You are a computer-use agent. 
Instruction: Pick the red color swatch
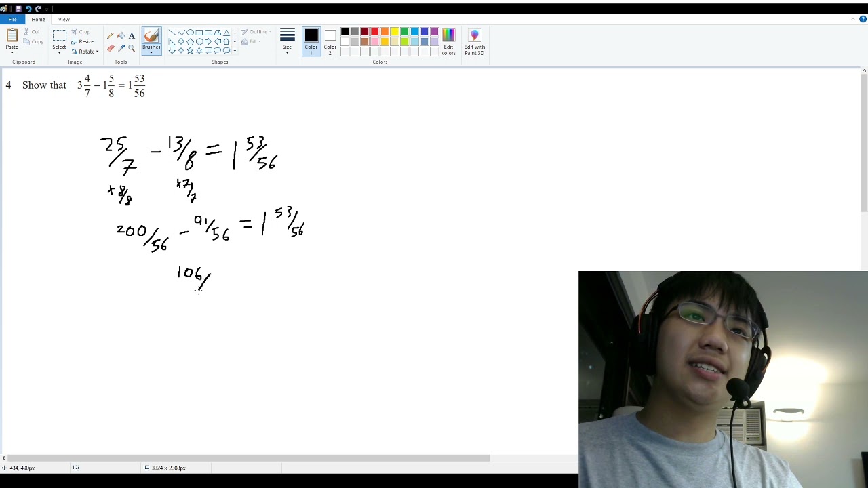(374, 32)
